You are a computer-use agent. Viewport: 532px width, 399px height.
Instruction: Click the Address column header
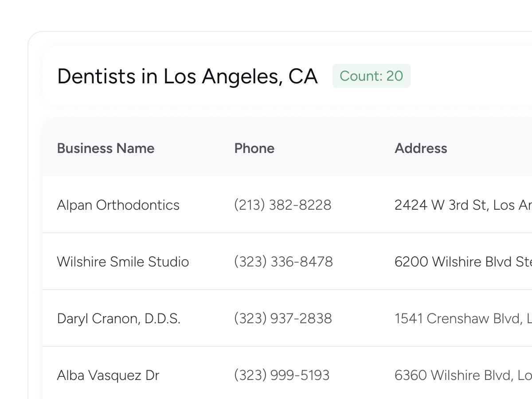(x=421, y=148)
